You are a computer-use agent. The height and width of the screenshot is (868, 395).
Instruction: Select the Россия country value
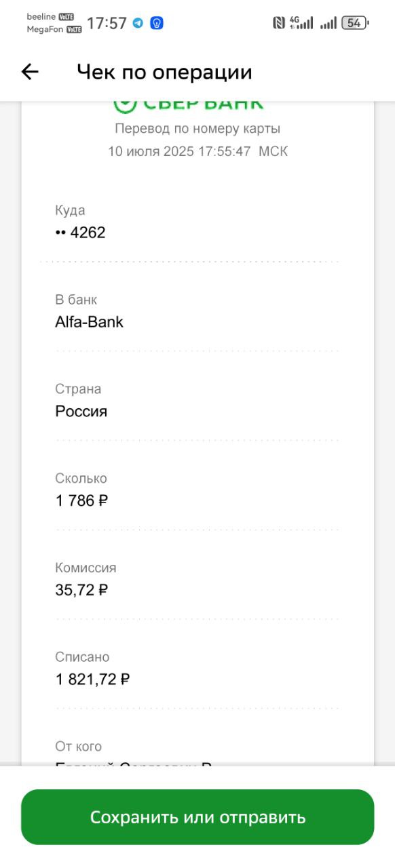coord(81,412)
